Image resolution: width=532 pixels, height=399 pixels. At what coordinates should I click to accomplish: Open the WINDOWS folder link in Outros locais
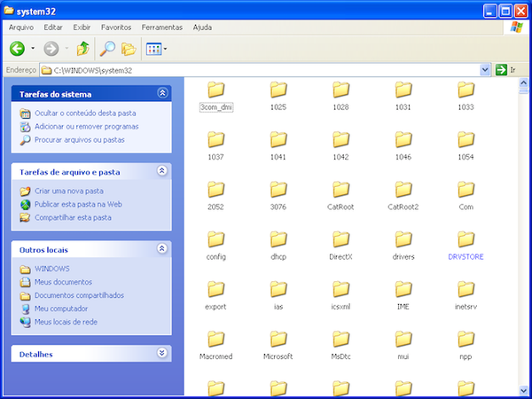click(52, 269)
